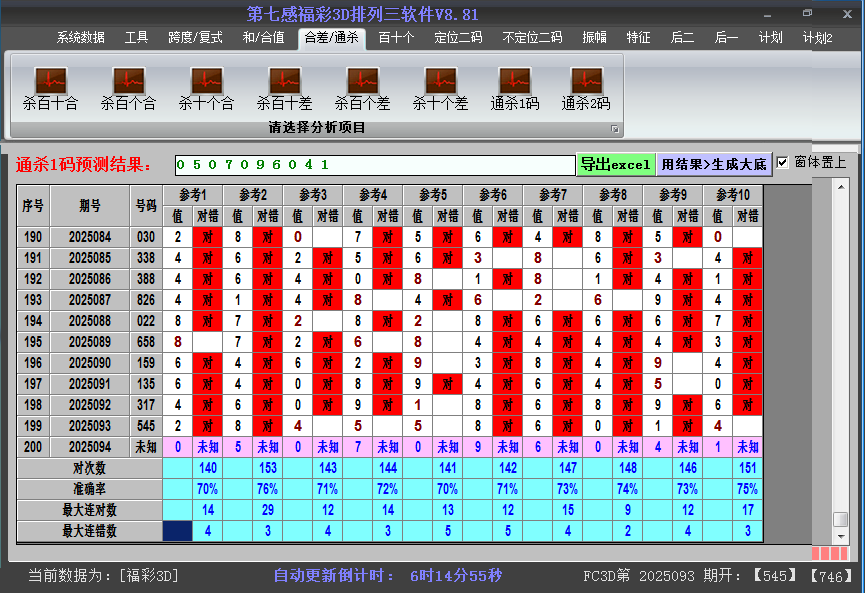
Task: Select the 杀百个合 analysis icon
Action: 128,80
